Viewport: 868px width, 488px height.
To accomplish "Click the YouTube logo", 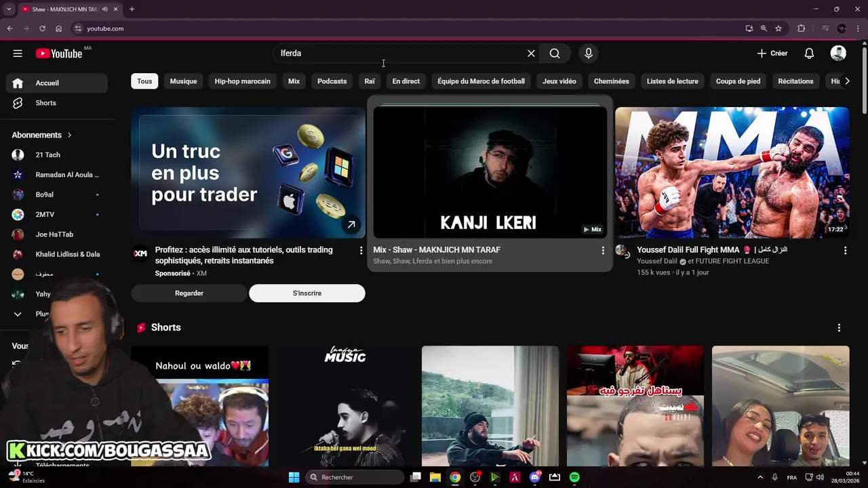I will pos(59,54).
